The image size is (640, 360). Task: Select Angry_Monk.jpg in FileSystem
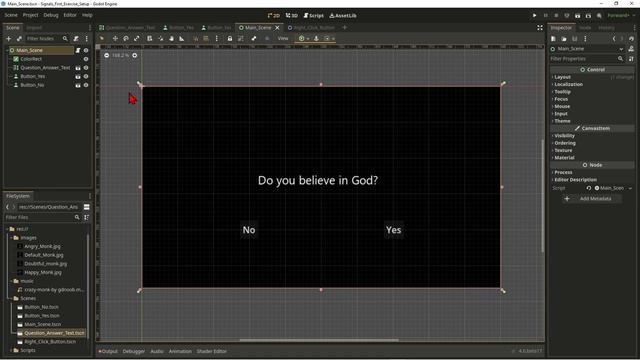pyautogui.click(x=42, y=247)
